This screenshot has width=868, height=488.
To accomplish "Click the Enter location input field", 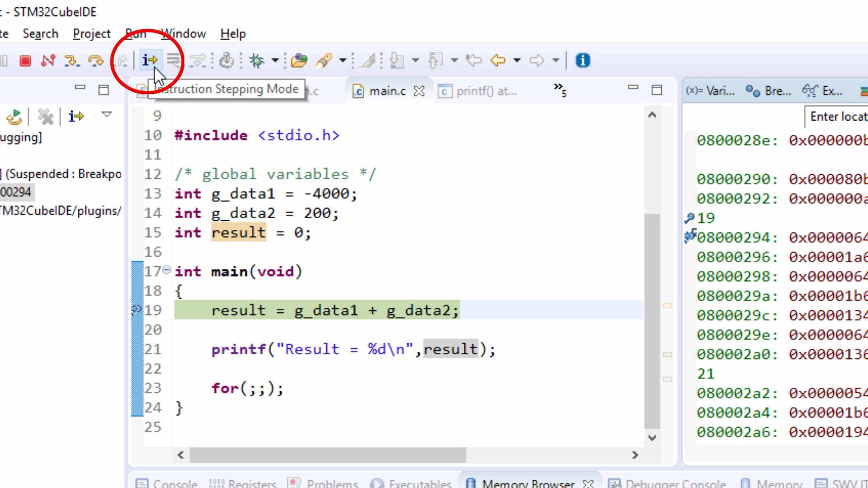I will [x=836, y=117].
